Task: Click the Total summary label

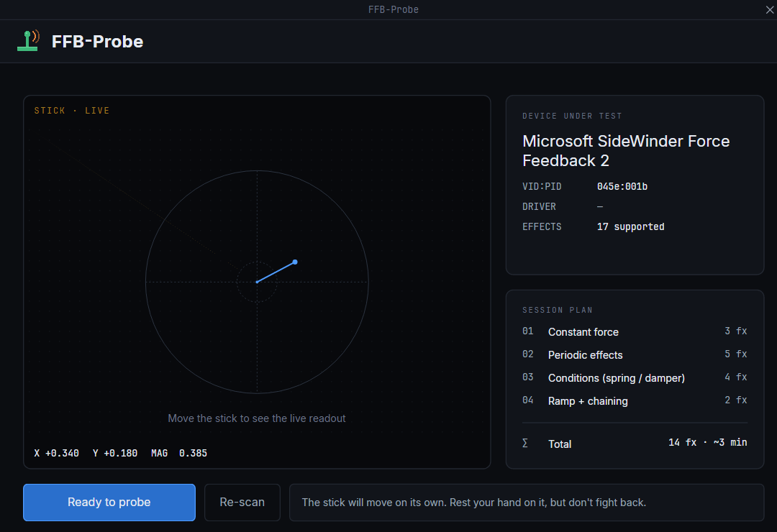Action: coord(560,444)
